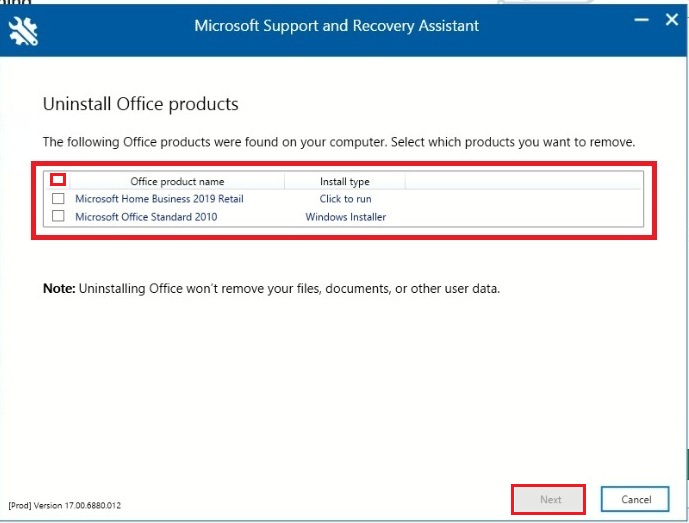Select the Microsoft Home Business 2019 Retail name

[x=159, y=199]
